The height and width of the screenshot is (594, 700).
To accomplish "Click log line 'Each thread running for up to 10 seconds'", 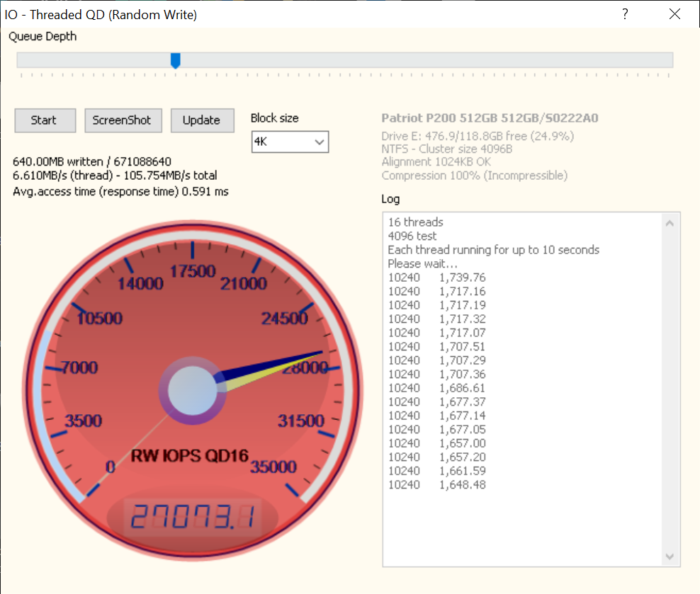I will (493, 250).
